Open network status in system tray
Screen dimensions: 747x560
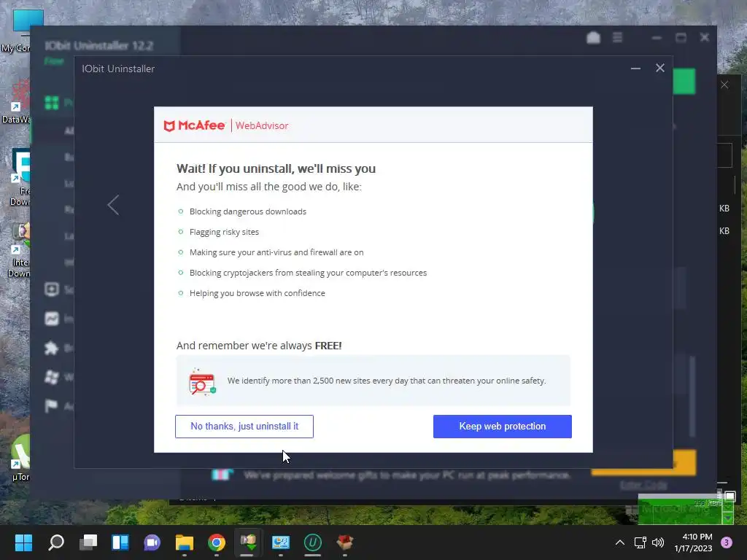(640, 542)
